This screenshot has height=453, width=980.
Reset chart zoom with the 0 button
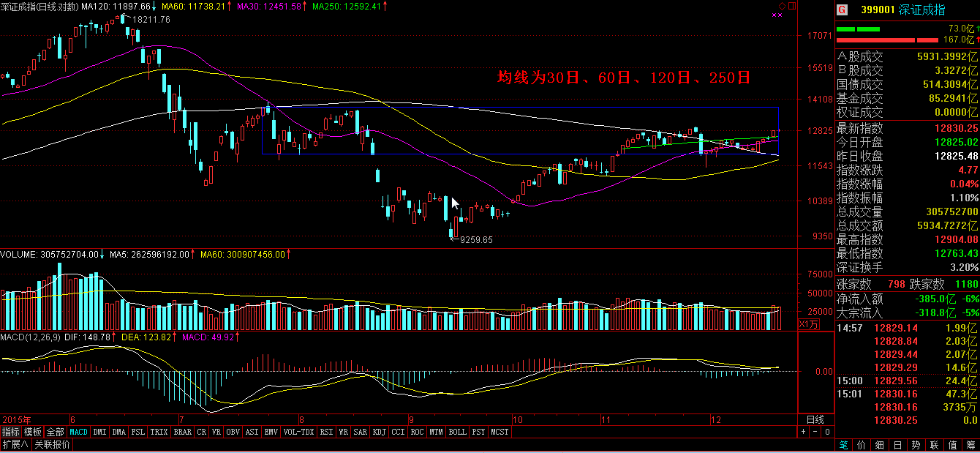(x=826, y=433)
